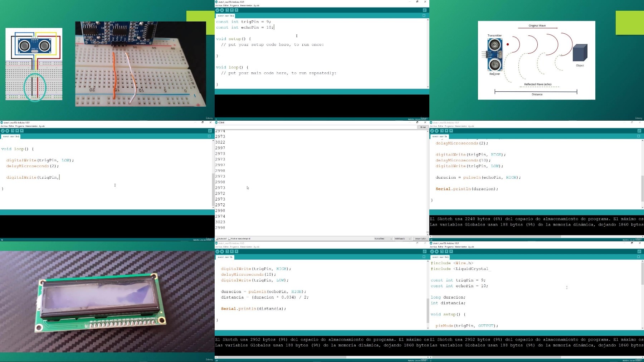Viewport: 644px width, 362px height.
Task: Open Serial Monitor icon in trigPin declarations window
Action: pos(425,10)
